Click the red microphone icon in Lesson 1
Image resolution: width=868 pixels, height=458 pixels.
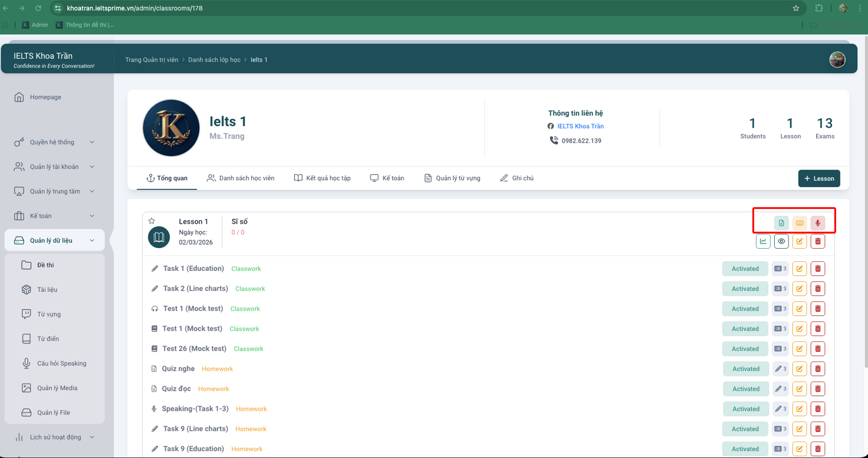click(818, 223)
